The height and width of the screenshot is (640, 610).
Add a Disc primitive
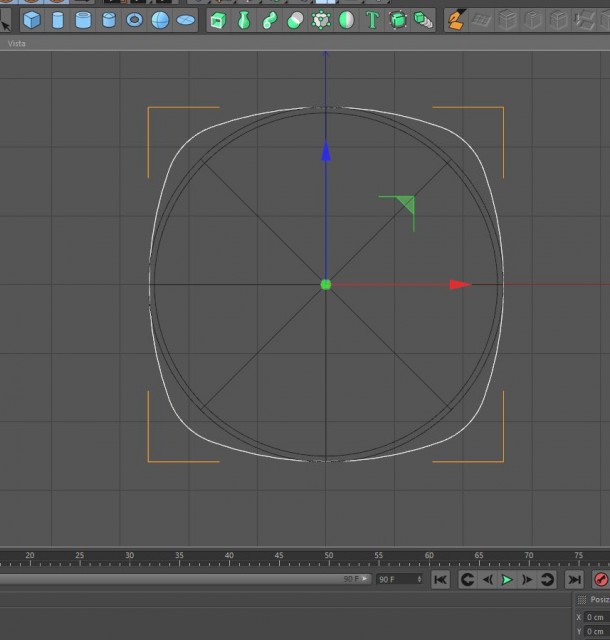tap(185, 20)
